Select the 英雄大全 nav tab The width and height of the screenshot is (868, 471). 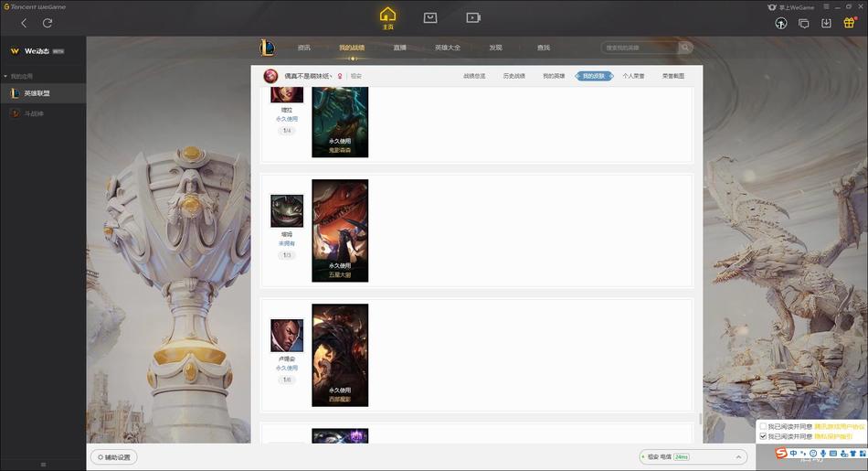[448, 48]
